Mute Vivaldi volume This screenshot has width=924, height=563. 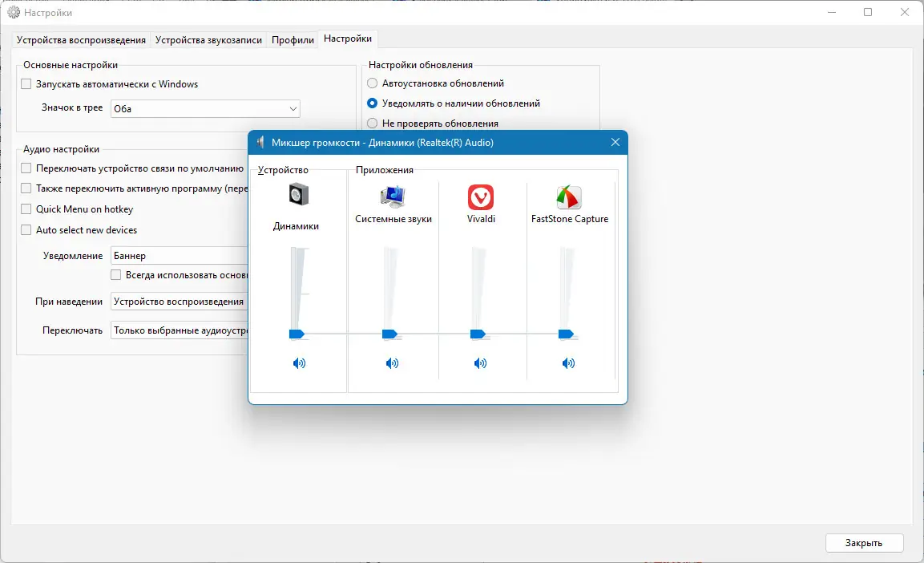click(x=481, y=363)
